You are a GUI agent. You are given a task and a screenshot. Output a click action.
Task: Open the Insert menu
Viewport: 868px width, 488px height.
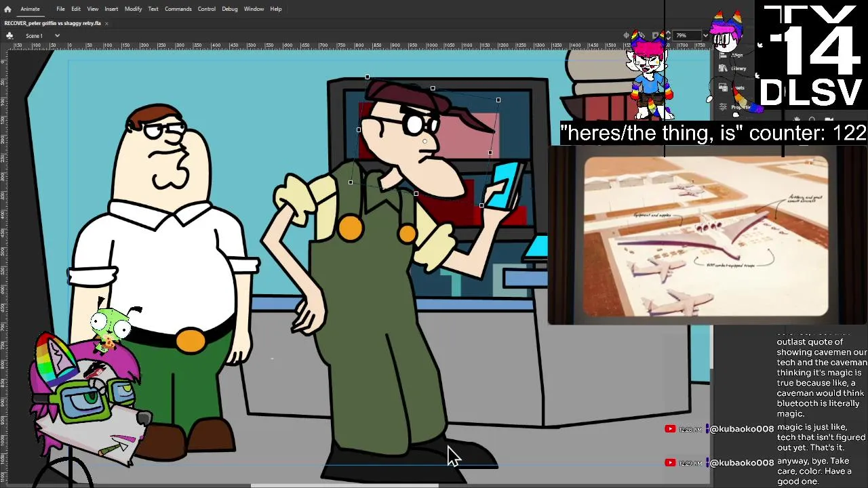pyautogui.click(x=111, y=9)
